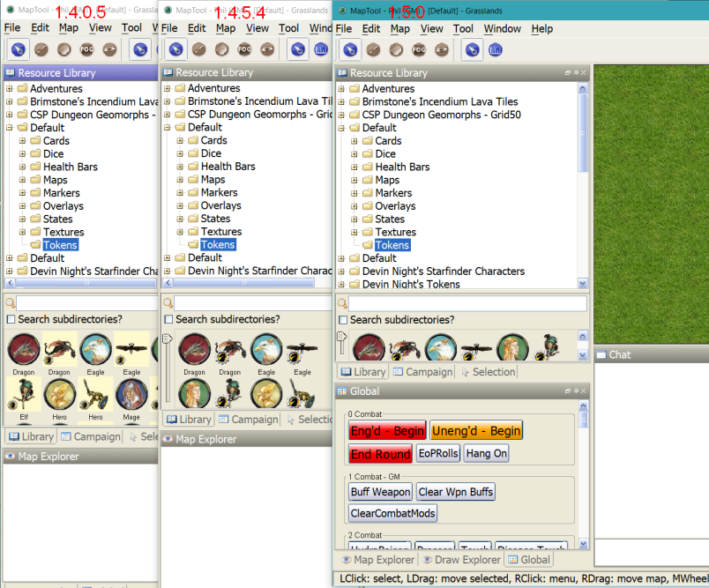Select the FOG tool in 1.5.0 toolbar
This screenshot has height=588, width=709.
[x=419, y=49]
